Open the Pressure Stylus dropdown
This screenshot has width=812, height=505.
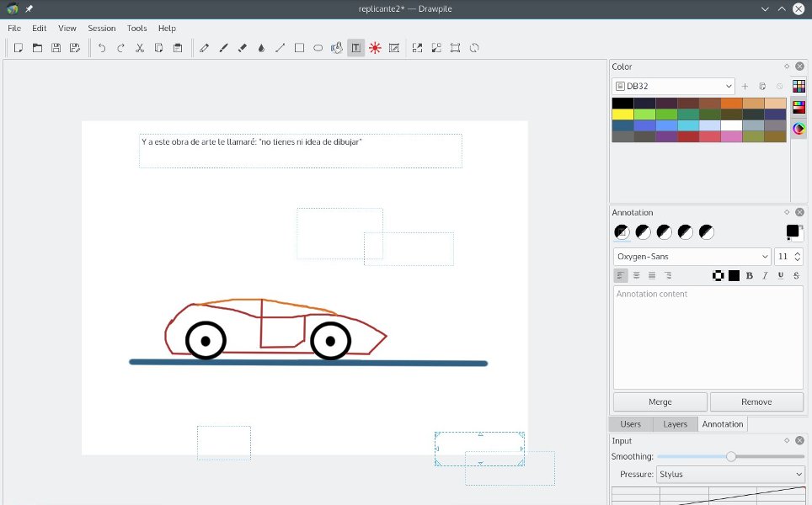coord(729,474)
